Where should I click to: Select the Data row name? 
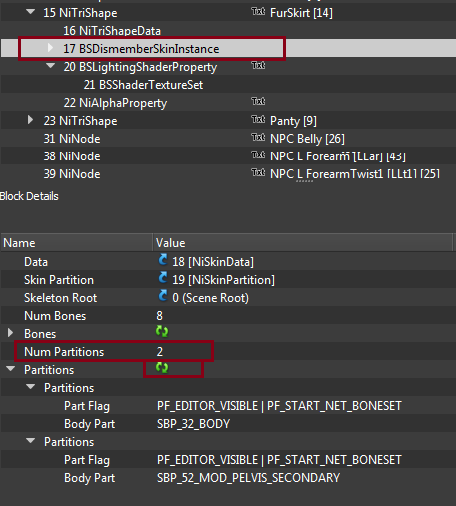36,262
